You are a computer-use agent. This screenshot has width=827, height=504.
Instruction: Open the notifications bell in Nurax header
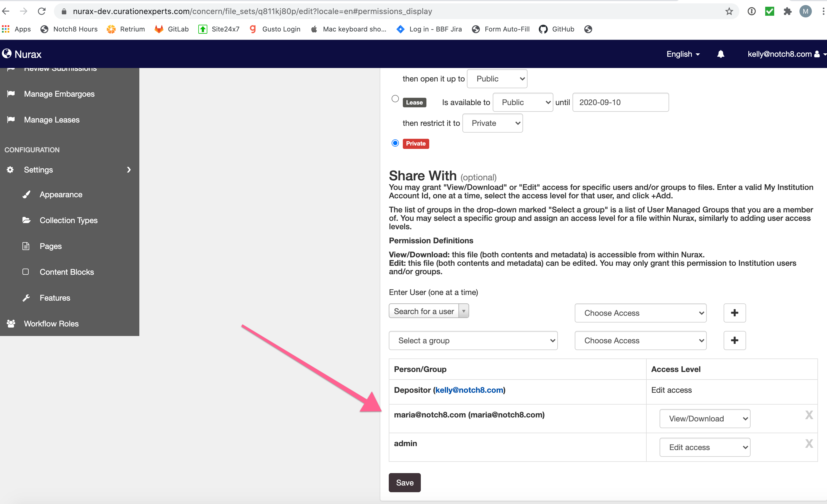[721, 54]
